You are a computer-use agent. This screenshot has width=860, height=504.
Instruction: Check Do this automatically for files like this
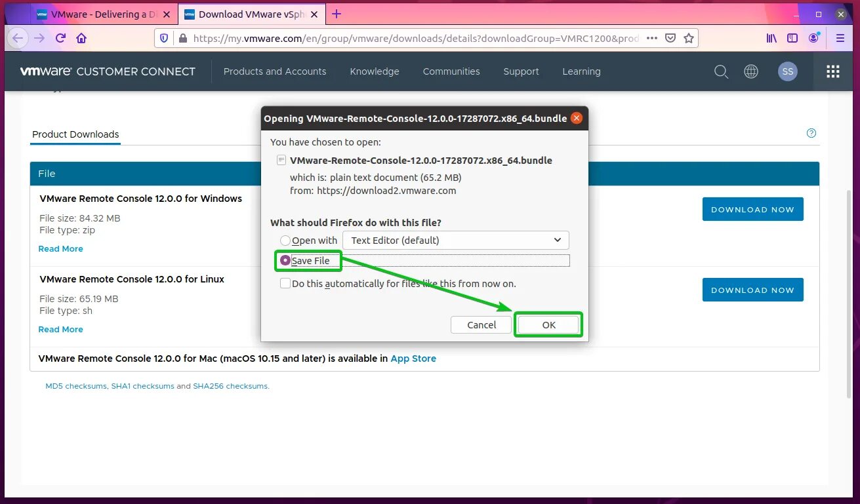[x=285, y=283]
